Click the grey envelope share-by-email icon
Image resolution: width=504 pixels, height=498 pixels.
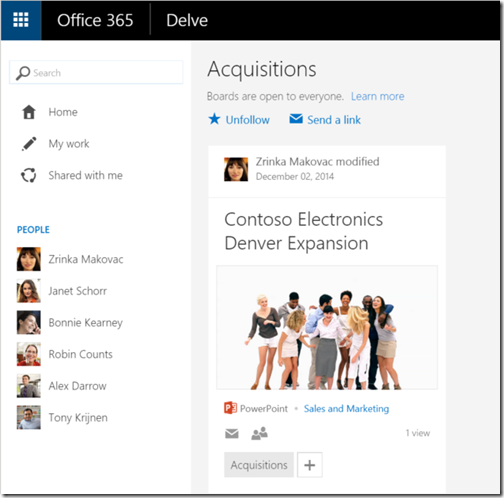pos(232,433)
